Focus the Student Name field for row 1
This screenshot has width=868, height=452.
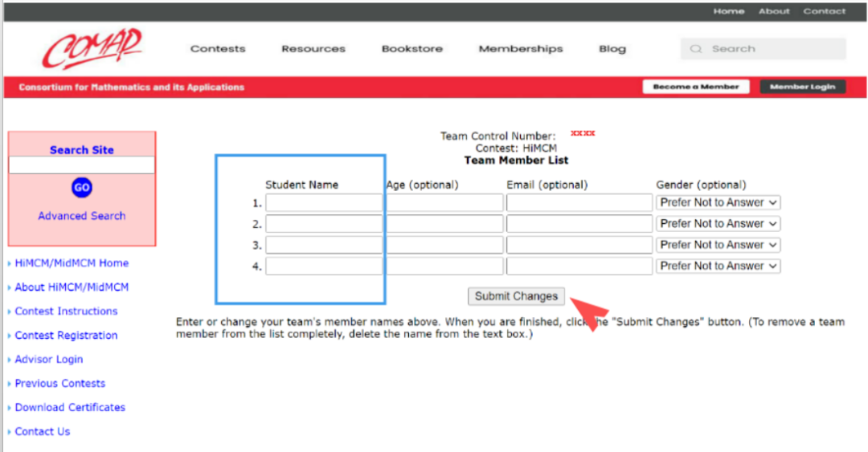(x=324, y=203)
